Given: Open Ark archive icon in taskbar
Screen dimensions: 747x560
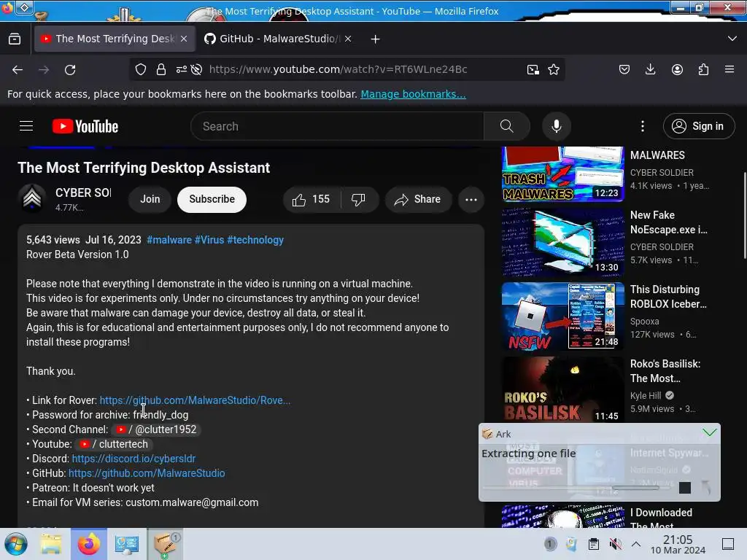Looking at the screenshot, I should tap(165, 544).
